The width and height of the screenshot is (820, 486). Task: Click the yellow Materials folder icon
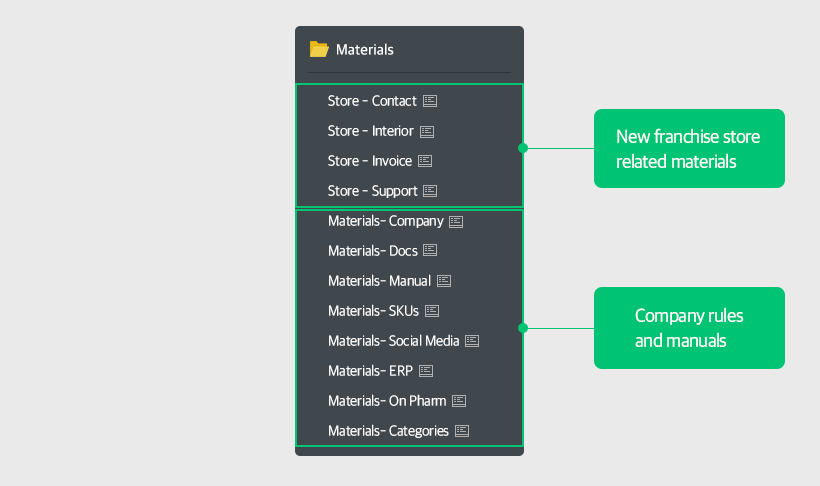point(319,49)
